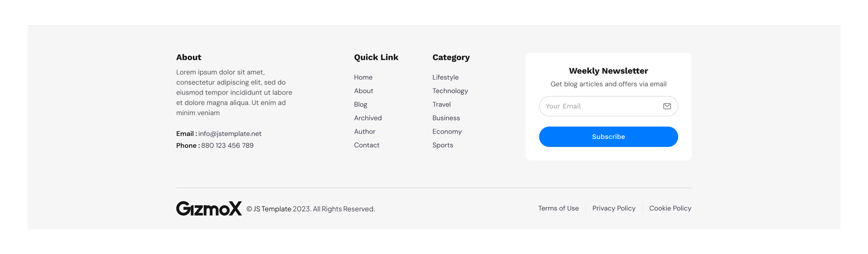Open the Blog link
This screenshot has width=868, height=254.
[360, 104]
